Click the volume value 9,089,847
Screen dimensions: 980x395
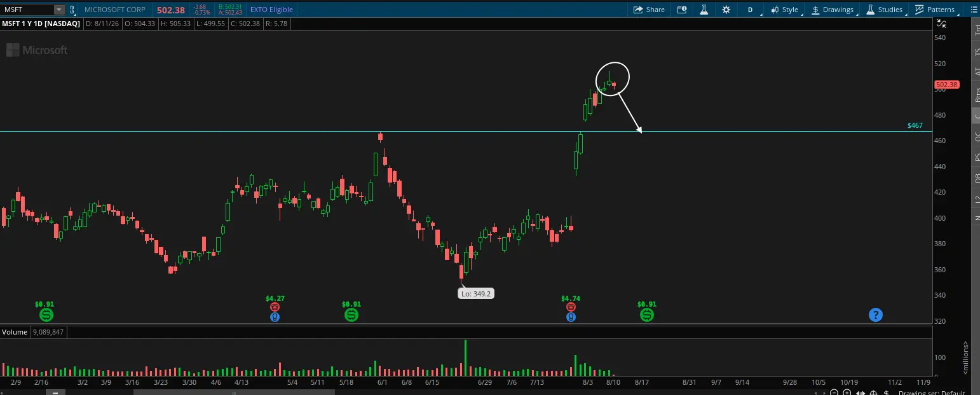[48, 332]
